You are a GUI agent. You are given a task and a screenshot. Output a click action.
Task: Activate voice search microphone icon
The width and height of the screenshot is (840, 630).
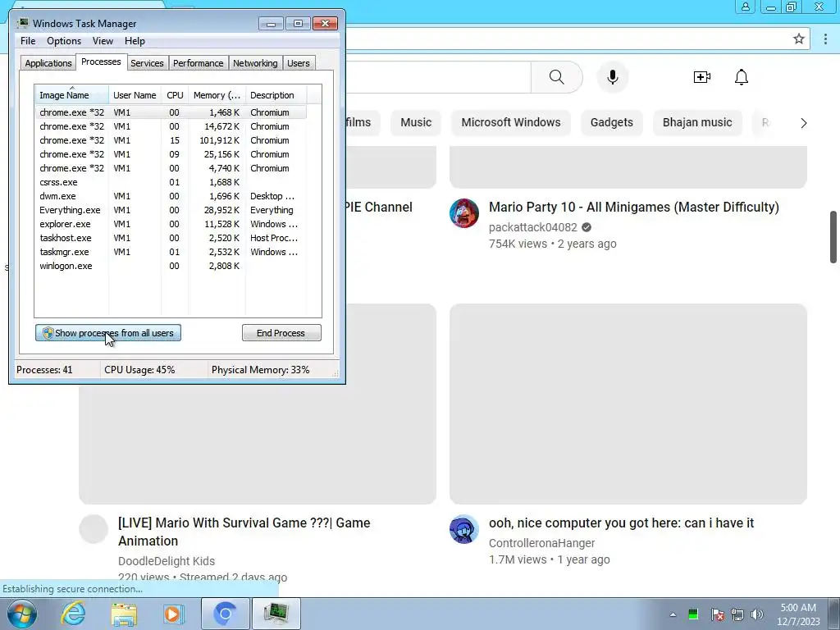(x=612, y=77)
